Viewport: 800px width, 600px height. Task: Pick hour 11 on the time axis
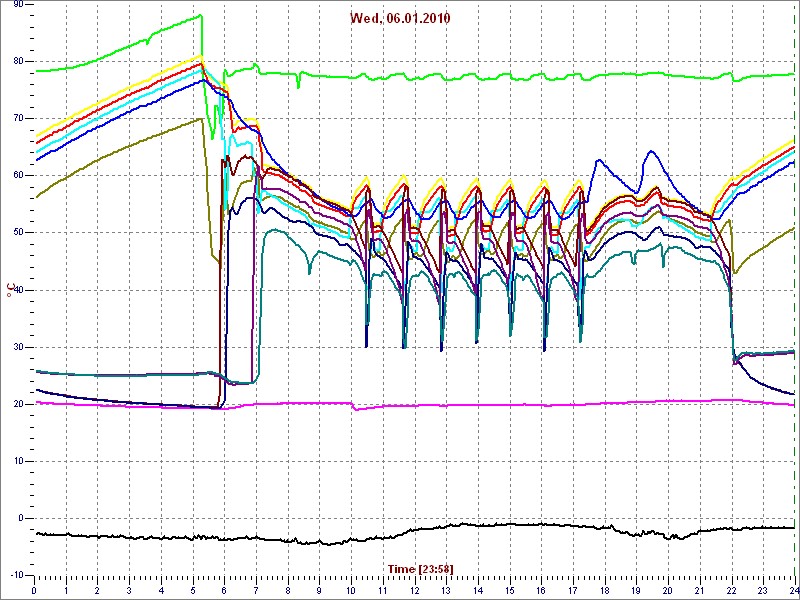pos(383,589)
